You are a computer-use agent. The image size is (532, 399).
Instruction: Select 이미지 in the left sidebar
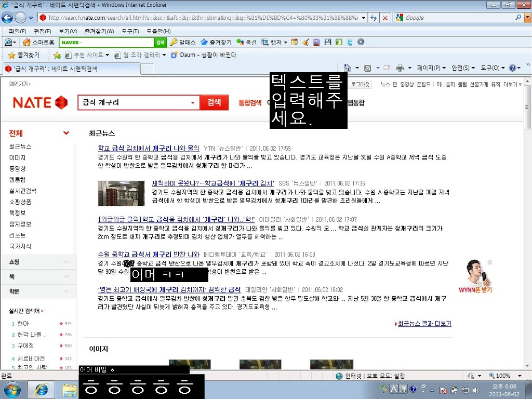(x=17, y=157)
